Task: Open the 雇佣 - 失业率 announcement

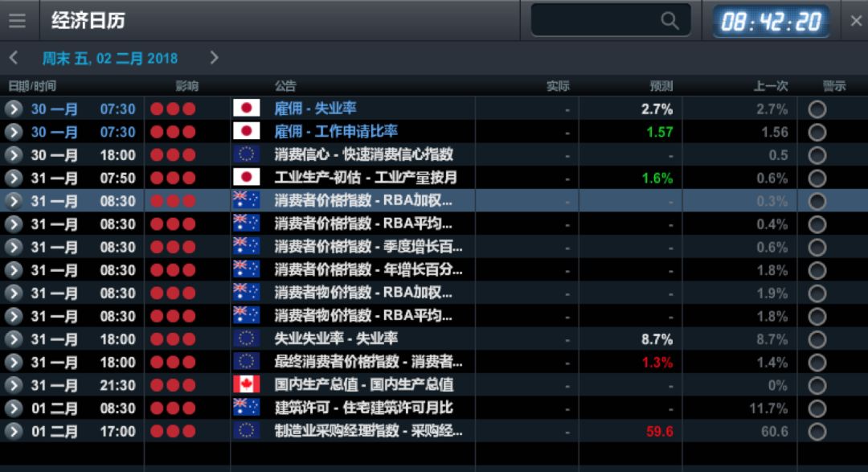Action: [x=316, y=108]
